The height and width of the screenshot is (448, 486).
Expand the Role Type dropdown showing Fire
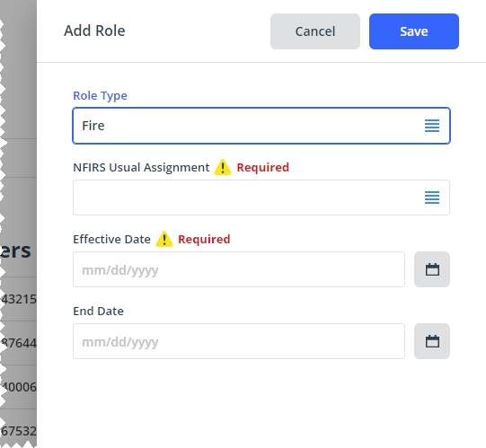tap(261, 126)
